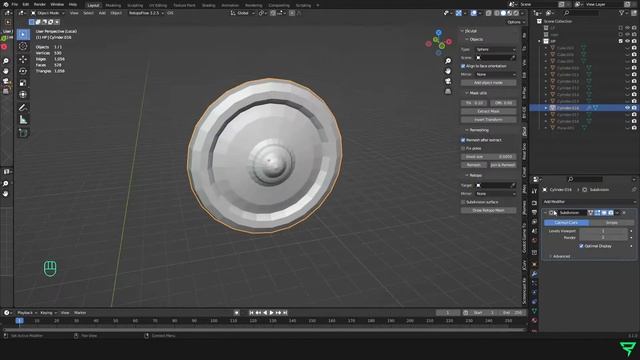Toggle the camera view icon in viewport
Screen dimensions: 640x360
tap(448, 81)
